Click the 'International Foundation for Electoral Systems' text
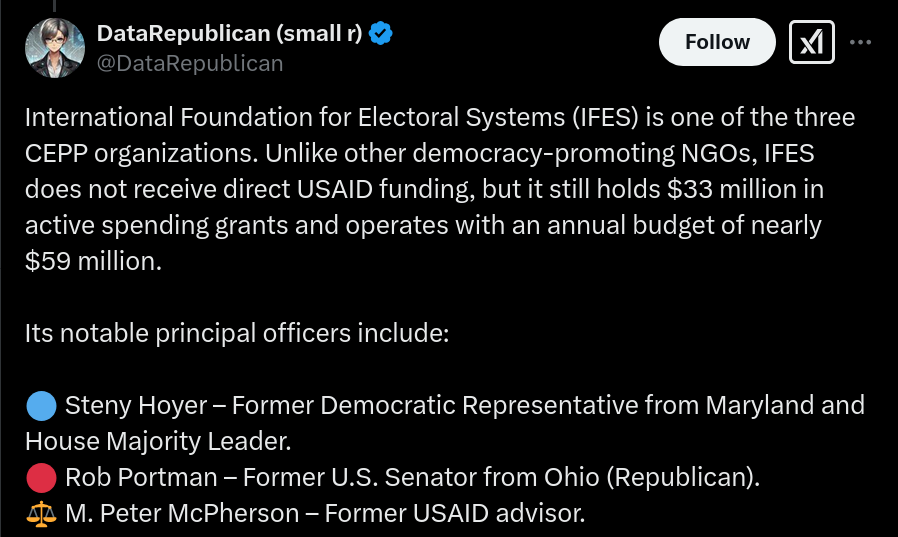 295,117
